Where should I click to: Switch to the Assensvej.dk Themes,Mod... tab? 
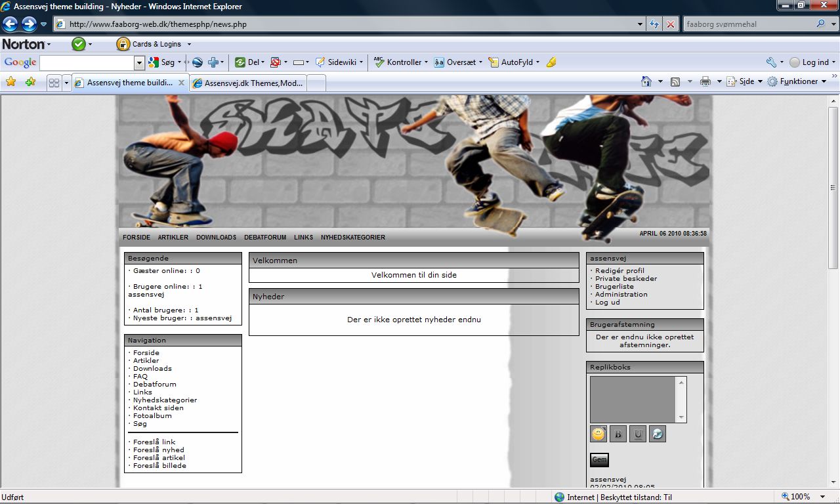click(x=248, y=83)
